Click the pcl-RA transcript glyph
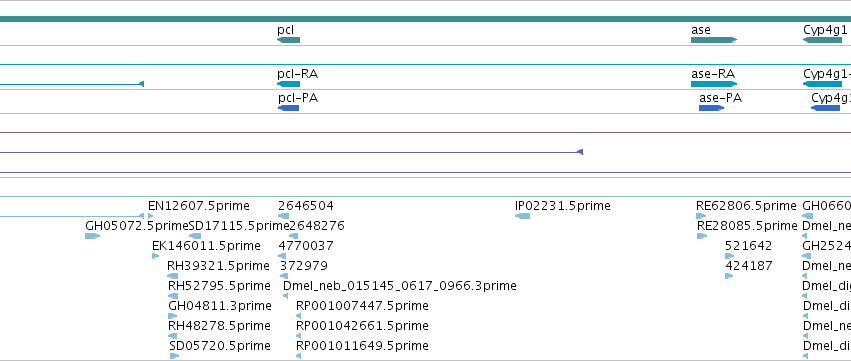 pos(288,84)
